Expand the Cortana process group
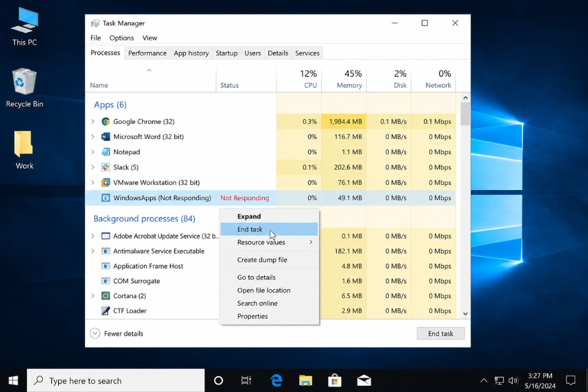The image size is (588, 392). pos(93,296)
